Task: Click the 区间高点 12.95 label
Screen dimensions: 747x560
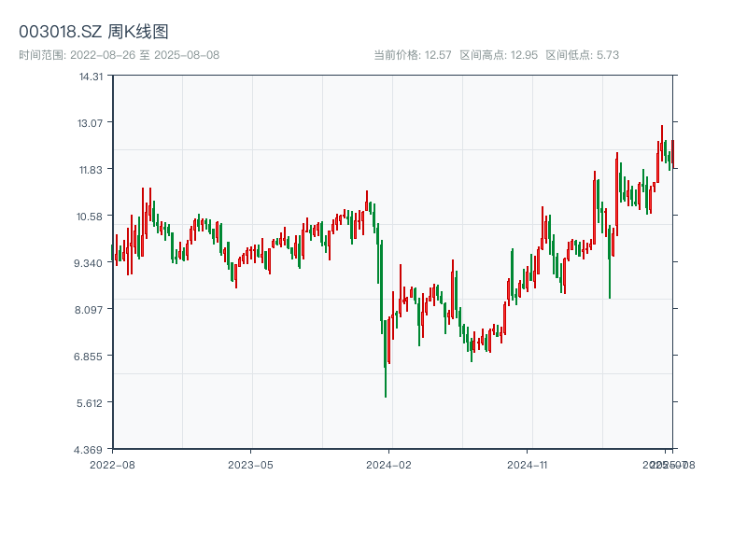Action: pos(499,55)
